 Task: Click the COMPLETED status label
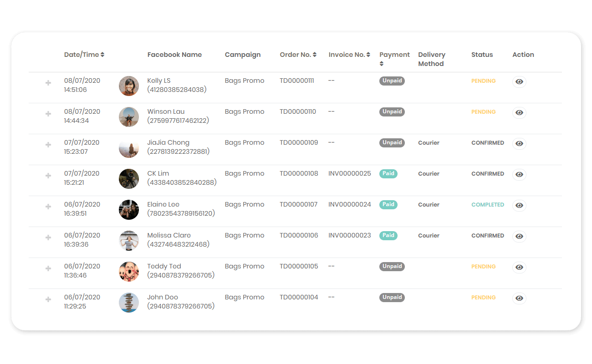tap(488, 205)
